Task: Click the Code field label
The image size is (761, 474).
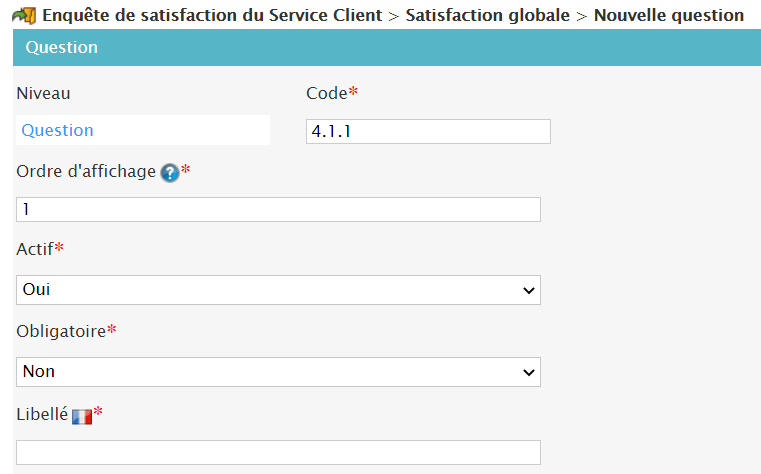Action: [326, 93]
